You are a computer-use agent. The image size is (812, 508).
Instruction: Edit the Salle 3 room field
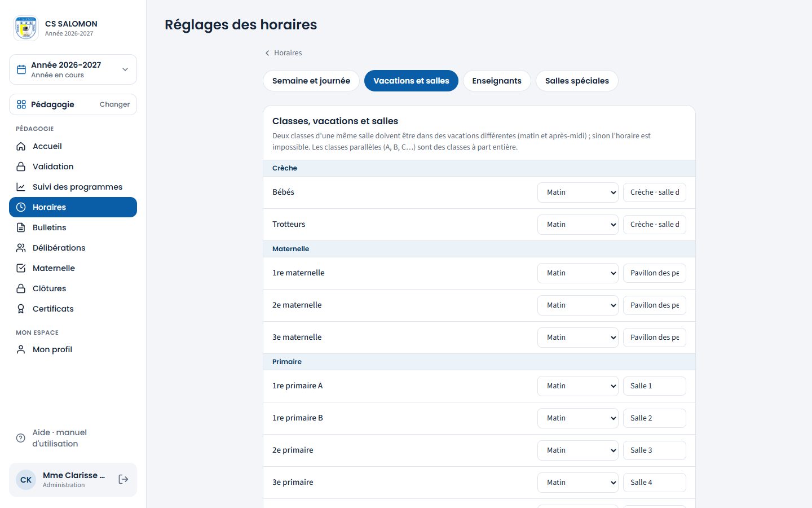655,450
